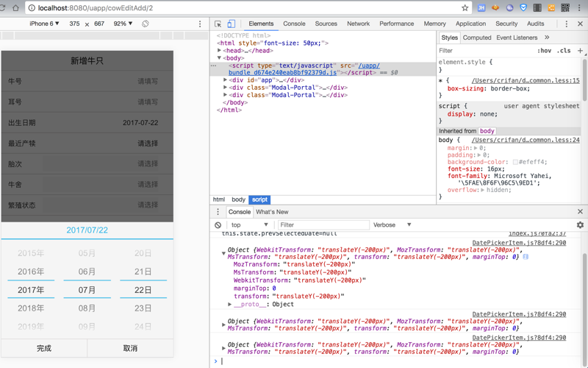Expand the div id app node
Screen dimensions: 588x368
(x=225, y=80)
